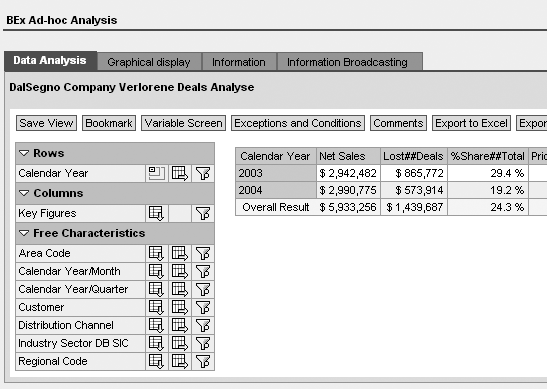This screenshot has height=389, width=547.
Task: Click Export to Excel button
Action: coord(471,123)
